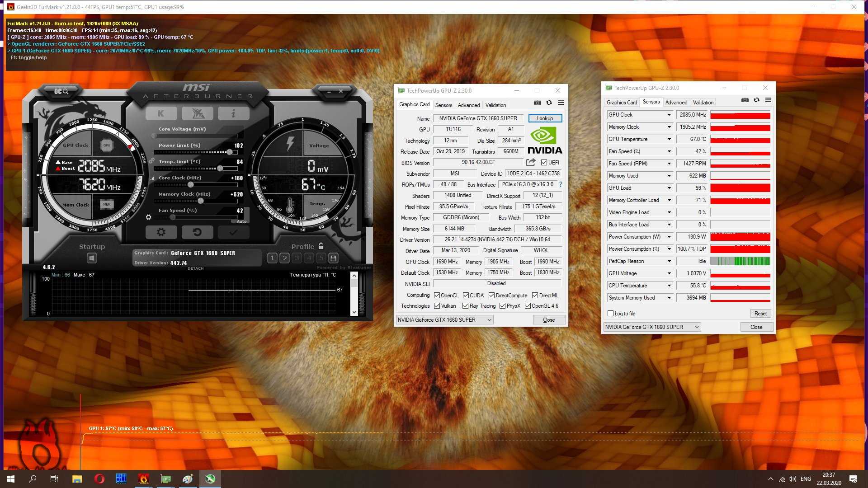Expand Power Consumption (W) sensor dropdown
This screenshot has height=488, width=868.
point(669,237)
